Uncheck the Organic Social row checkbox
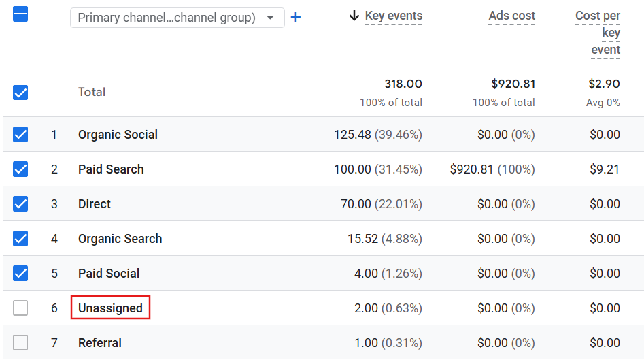This screenshot has height=362, width=644. tap(20, 134)
